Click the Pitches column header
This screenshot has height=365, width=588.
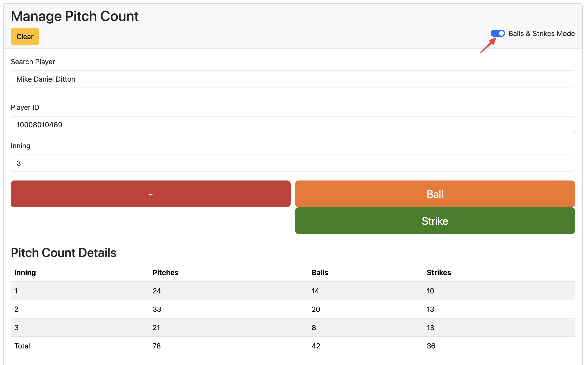tap(165, 273)
